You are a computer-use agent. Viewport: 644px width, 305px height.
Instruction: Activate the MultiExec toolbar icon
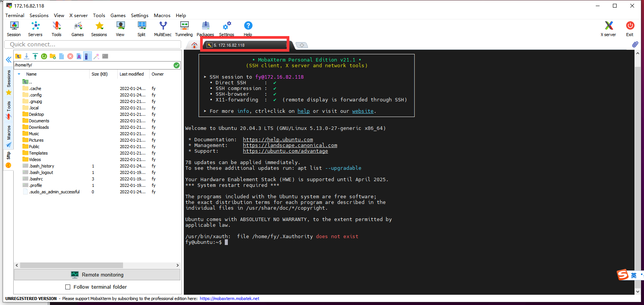[x=163, y=29]
